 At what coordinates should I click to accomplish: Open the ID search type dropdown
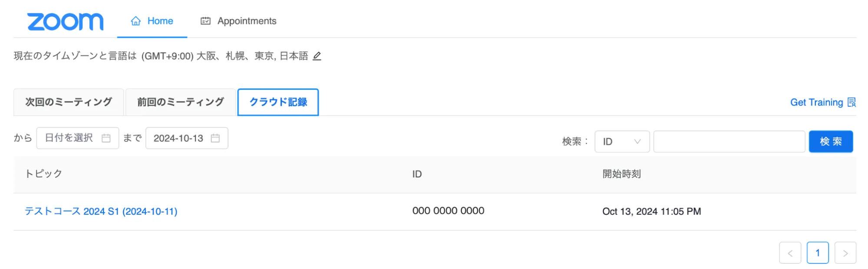(621, 141)
